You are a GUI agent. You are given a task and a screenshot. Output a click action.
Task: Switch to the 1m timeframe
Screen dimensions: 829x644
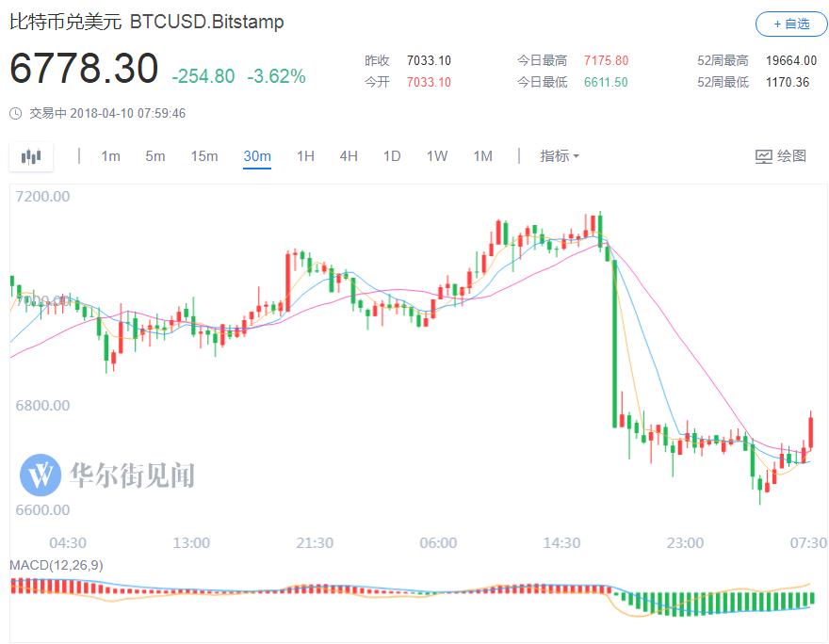point(110,156)
